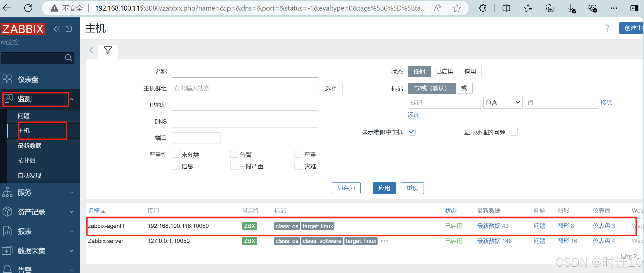
Task: Click the 选择 host group button
Action: (331, 88)
